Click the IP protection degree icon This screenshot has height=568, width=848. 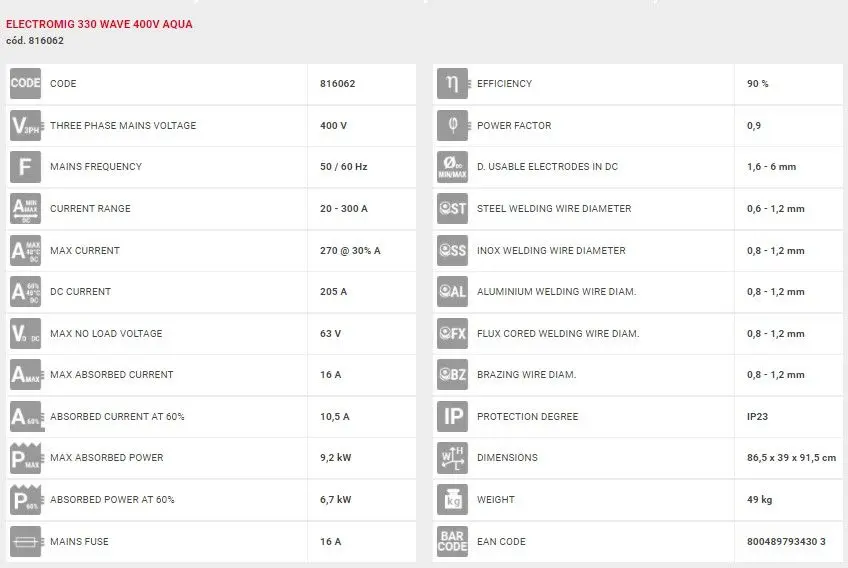[x=452, y=417]
